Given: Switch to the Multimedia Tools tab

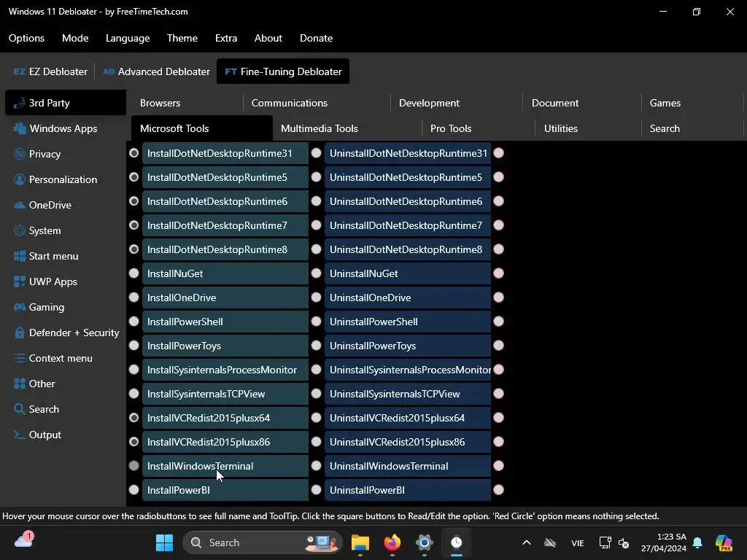Looking at the screenshot, I should pos(347,128).
